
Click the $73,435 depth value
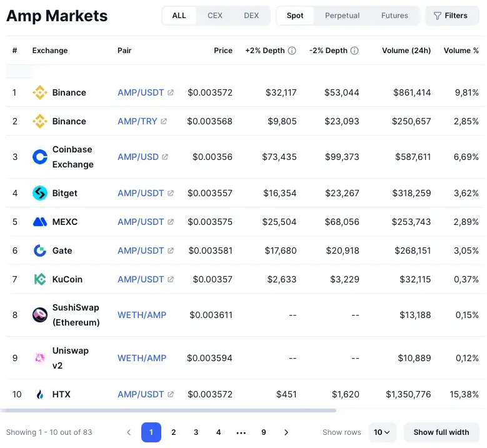(x=279, y=157)
